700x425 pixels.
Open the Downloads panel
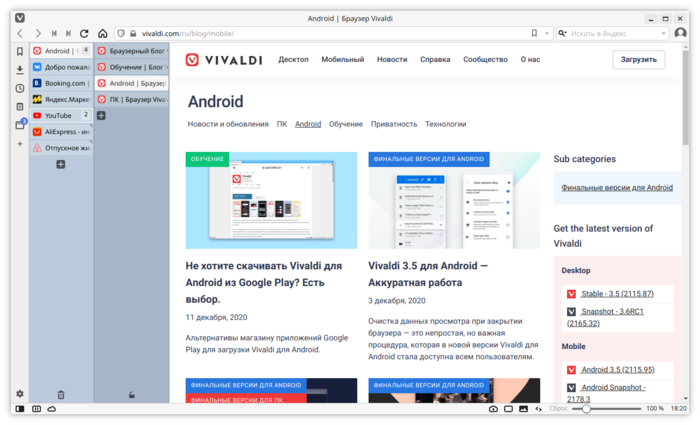[x=20, y=69]
